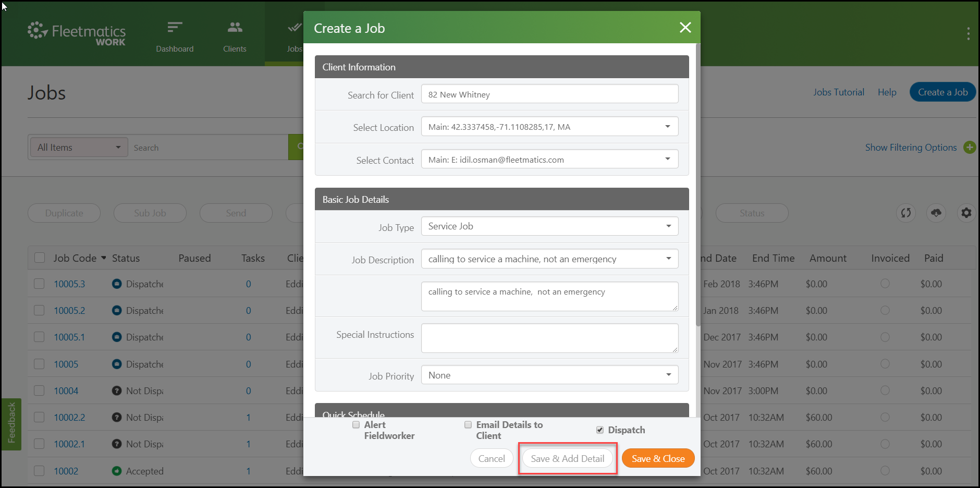Click the job description text area
The width and height of the screenshot is (980, 488).
pyautogui.click(x=549, y=296)
